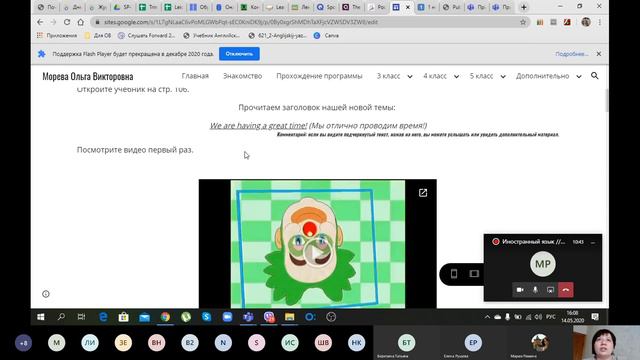Image resolution: width=640 pixels, height=360 pixels.
Task: Switch РУС keyboard language indicator
Action: coord(551,317)
